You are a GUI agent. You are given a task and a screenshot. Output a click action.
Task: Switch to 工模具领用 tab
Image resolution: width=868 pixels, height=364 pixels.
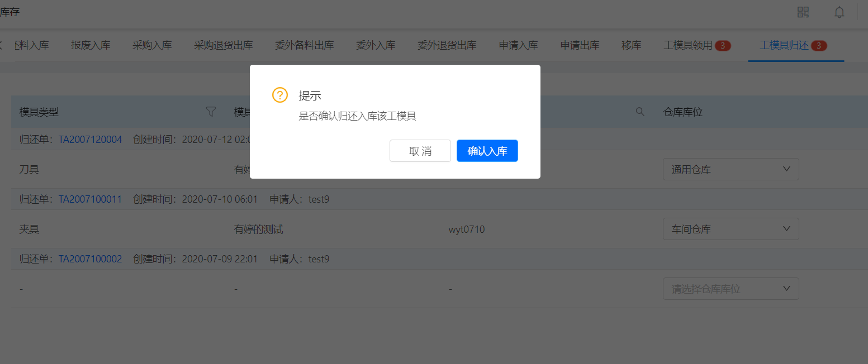[697, 46]
